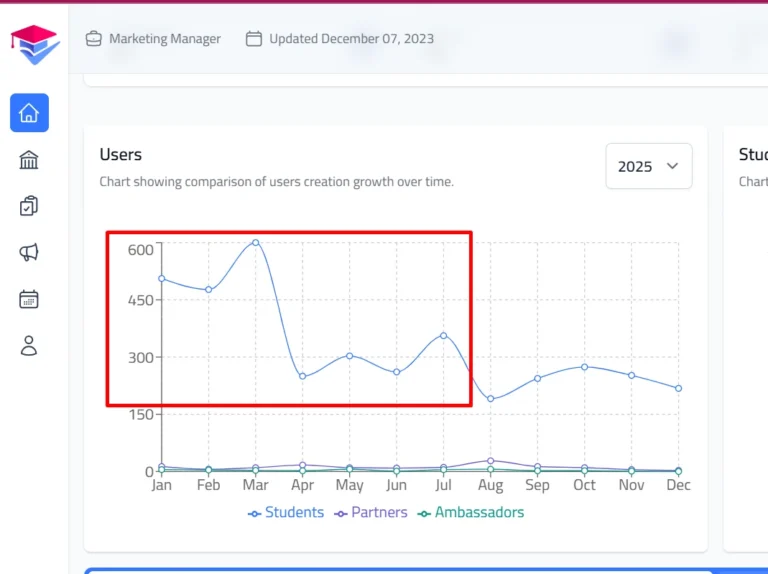The width and height of the screenshot is (768, 574).
Task: Click the graduation cap logo
Action: click(35, 45)
